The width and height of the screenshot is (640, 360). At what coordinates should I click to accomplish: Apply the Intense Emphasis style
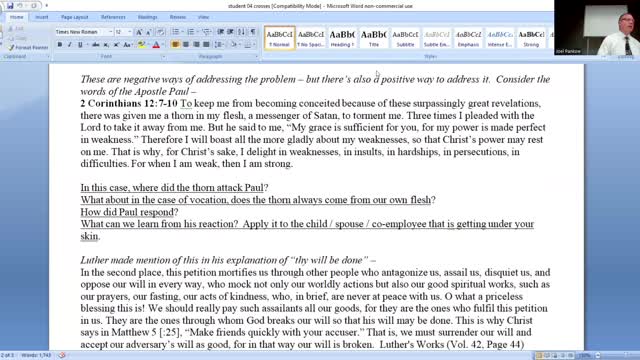tap(499, 38)
